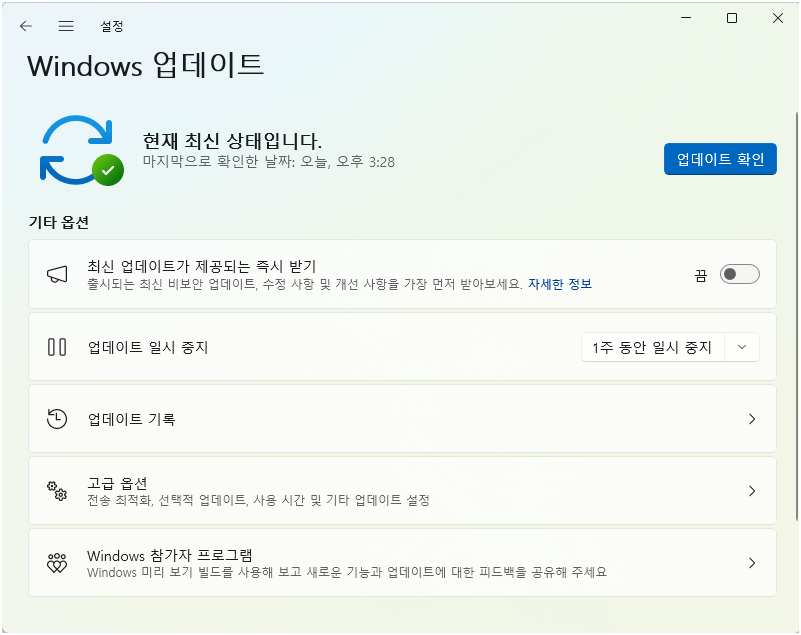Open the 고급 옵션 row
Viewport: 801px width, 635px height.
click(x=403, y=491)
